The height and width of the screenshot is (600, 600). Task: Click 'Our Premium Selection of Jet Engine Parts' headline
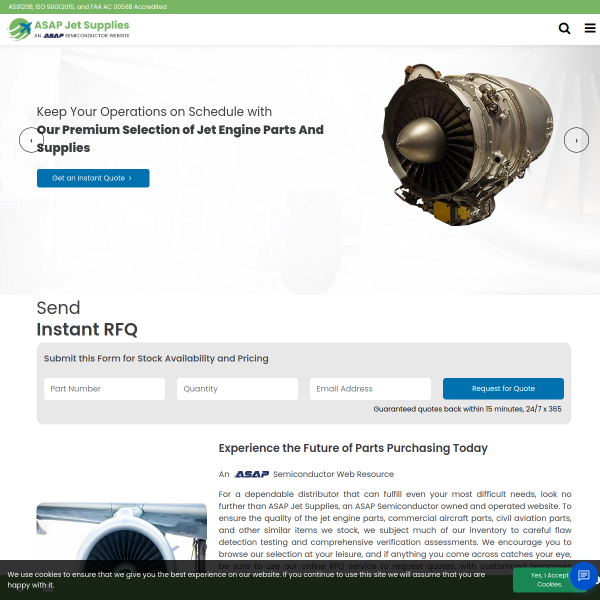pyautogui.click(x=180, y=139)
